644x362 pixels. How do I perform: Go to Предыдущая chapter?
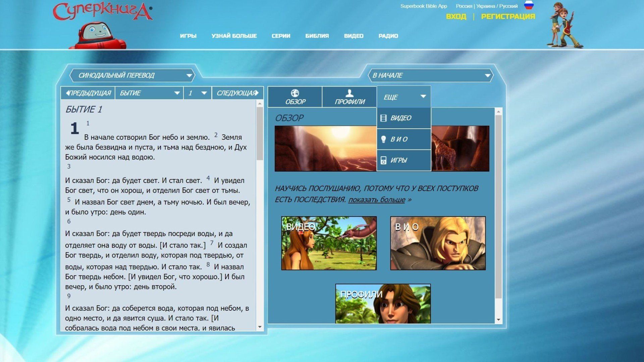click(x=88, y=93)
